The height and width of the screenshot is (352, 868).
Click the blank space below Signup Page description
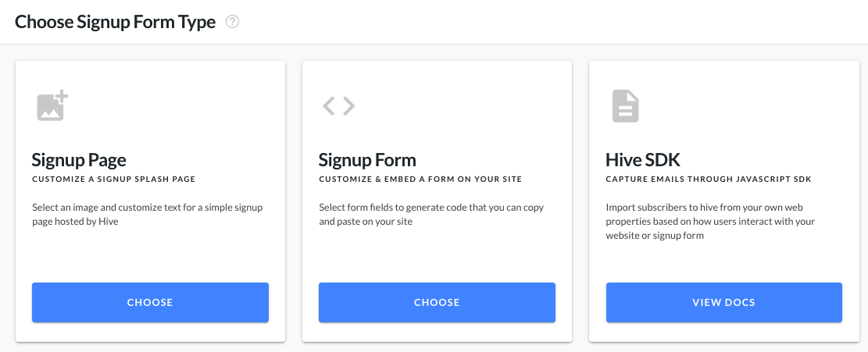[x=150, y=254]
